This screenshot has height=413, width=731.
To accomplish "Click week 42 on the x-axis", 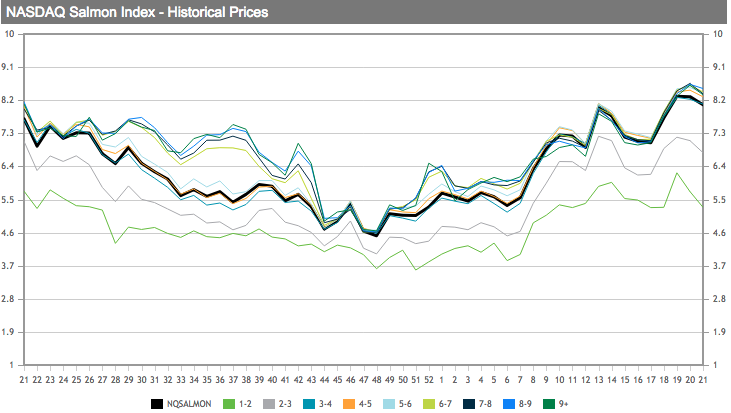I will 298,380.
